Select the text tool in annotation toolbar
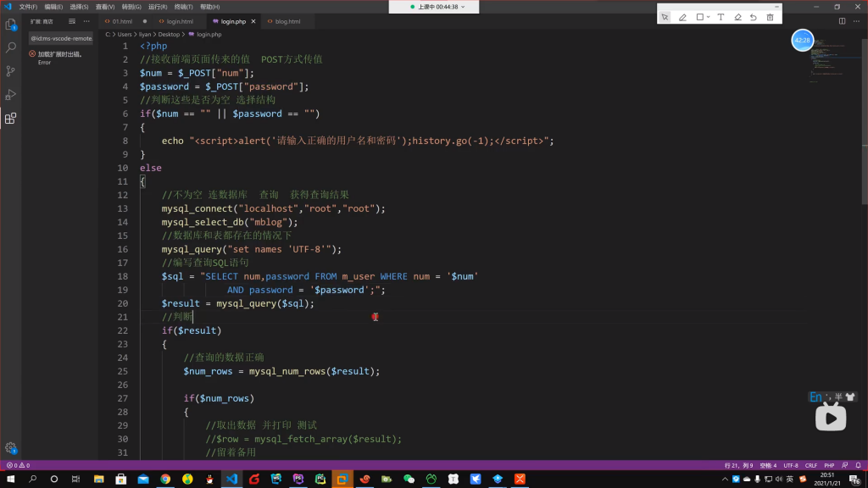Viewport: 868px width, 488px height. coord(721,17)
